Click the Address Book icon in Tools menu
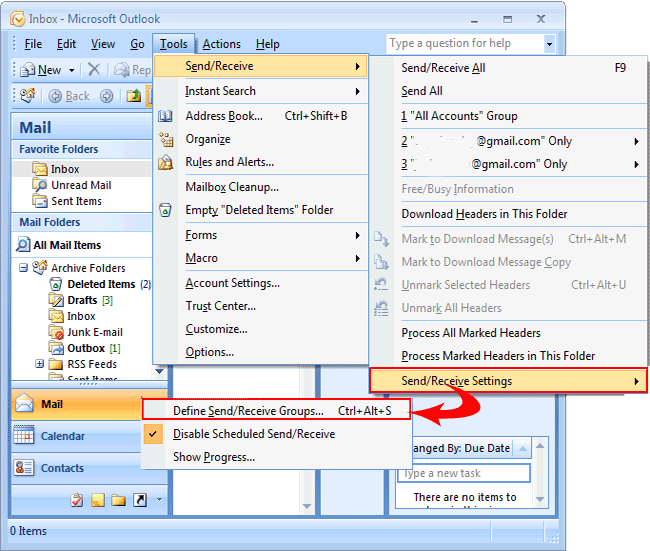Image resolution: width=650 pixels, height=551 pixels. click(165, 116)
